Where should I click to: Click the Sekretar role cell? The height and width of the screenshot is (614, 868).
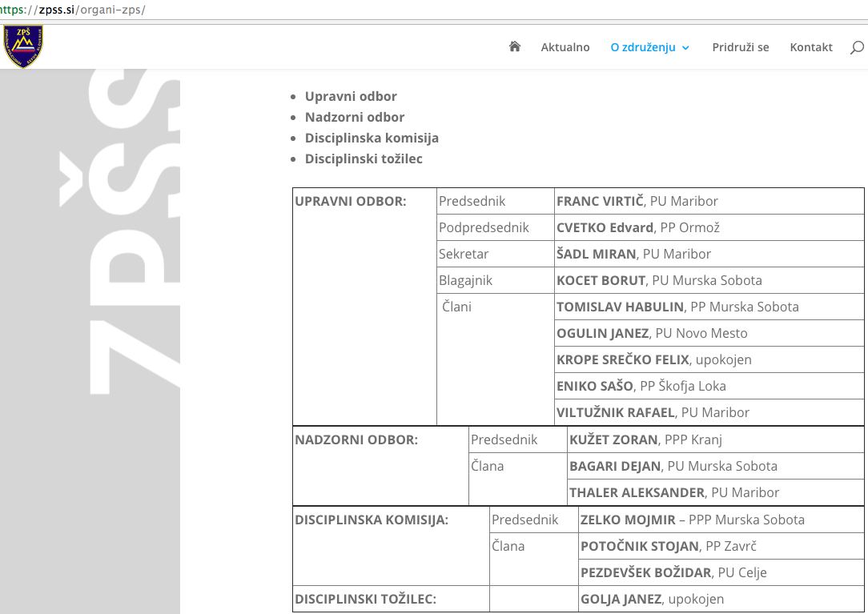point(496,254)
